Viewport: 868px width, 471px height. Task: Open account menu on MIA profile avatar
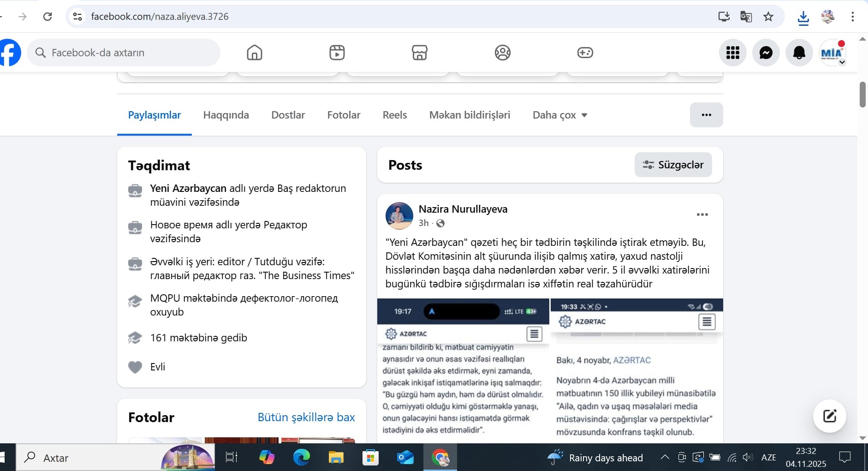pyautogui.click(x=832, y=53)
